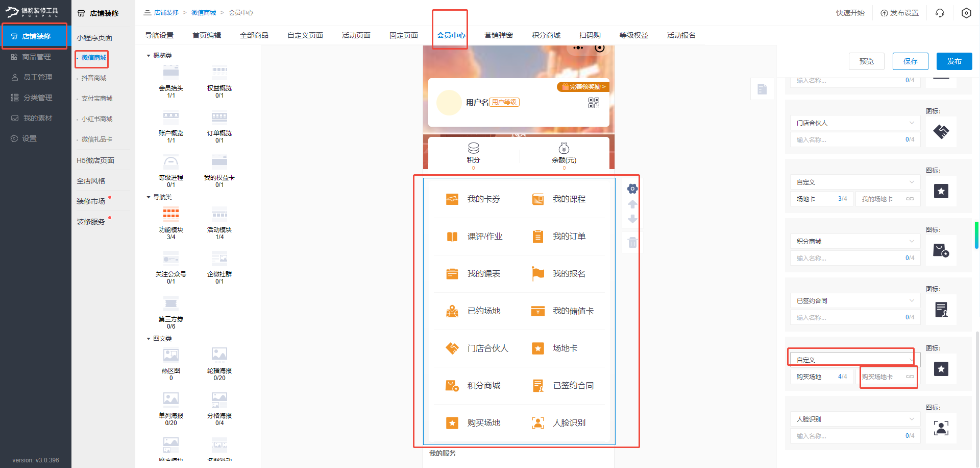Open the module settings gear icon
This screenshot has height=468, width=980.
[x=632, y=189]
